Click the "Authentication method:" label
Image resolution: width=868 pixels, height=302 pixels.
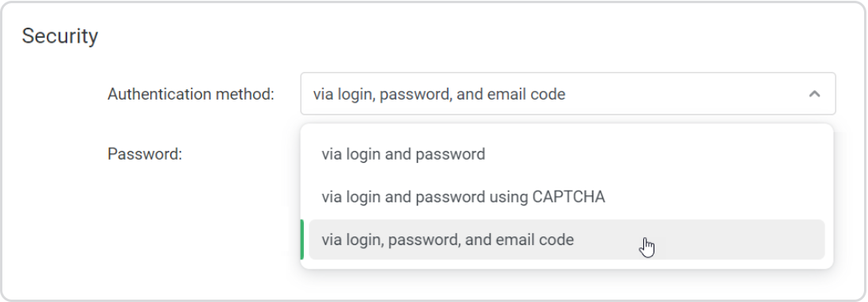click(191, 94)
